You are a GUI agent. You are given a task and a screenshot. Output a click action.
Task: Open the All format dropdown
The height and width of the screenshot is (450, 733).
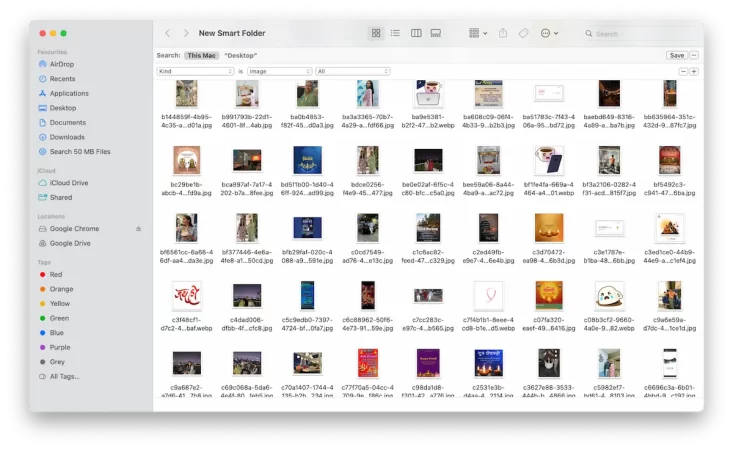353,71
